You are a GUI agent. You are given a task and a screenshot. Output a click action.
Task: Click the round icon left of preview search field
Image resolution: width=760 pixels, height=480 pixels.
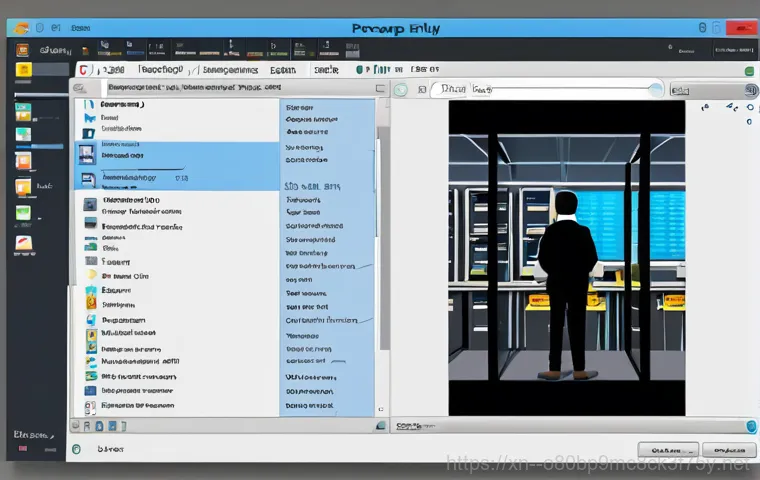(401, 90)
